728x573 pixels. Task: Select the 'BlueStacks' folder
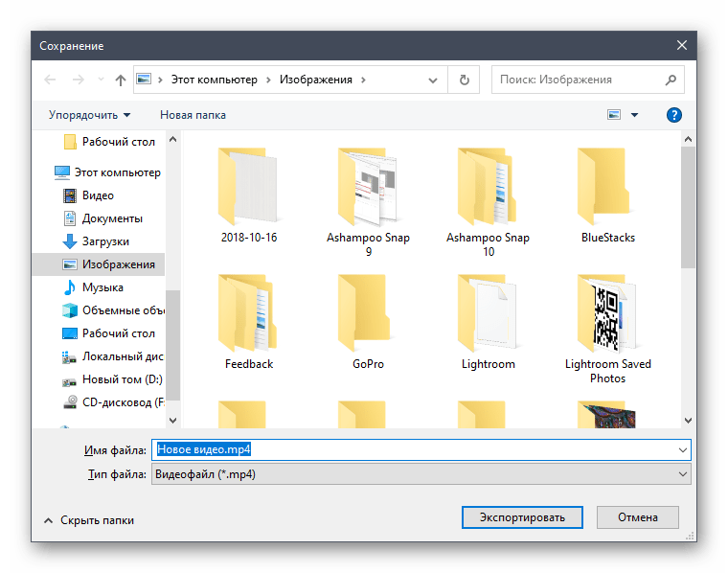pos(607,195)
